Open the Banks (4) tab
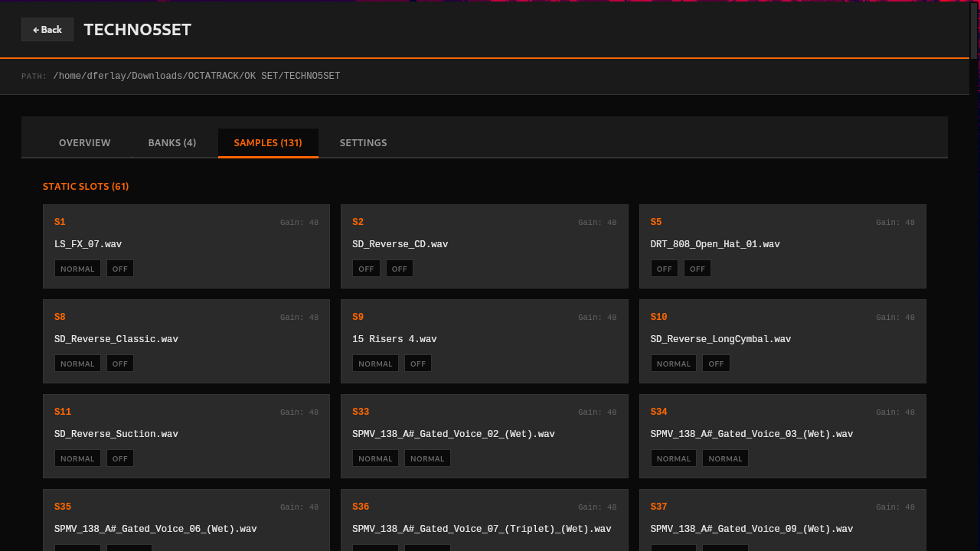Screen dimensions: 980x551 [x=172, y=143]
